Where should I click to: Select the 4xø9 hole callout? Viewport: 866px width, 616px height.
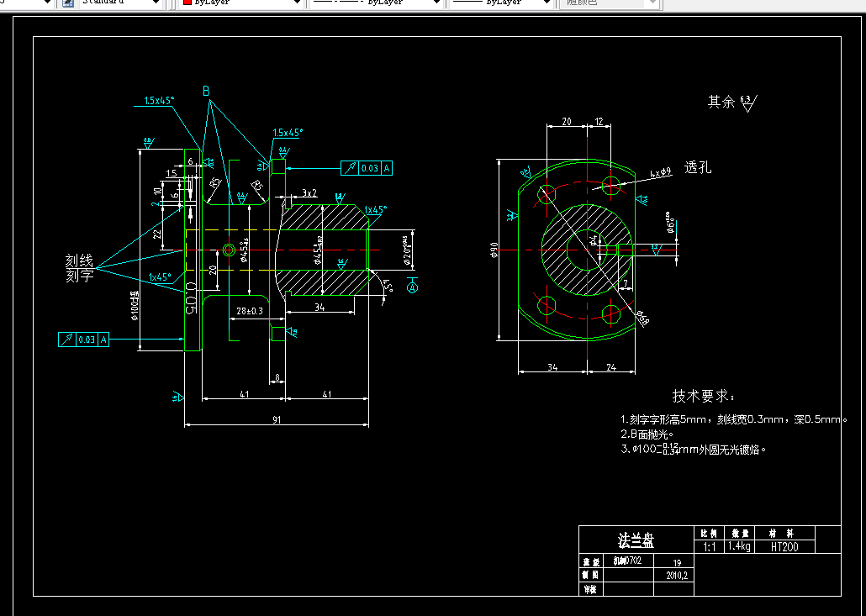point(661,173)
